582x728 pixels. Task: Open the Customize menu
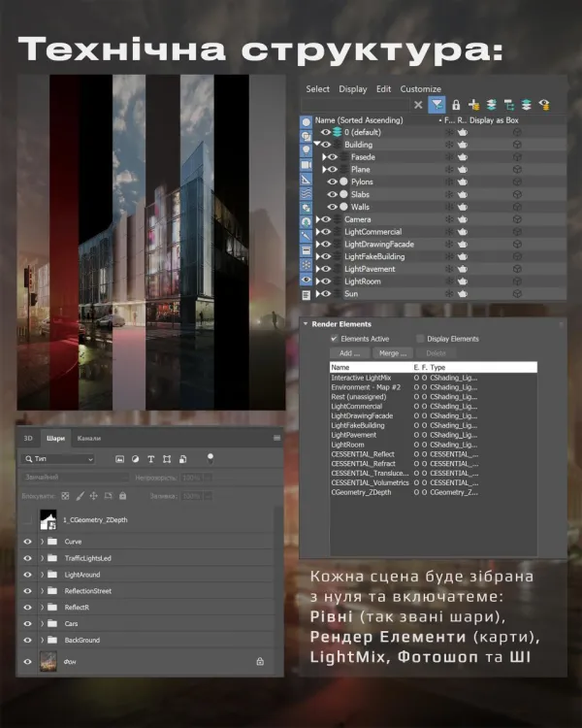click(x=421, y=89)
